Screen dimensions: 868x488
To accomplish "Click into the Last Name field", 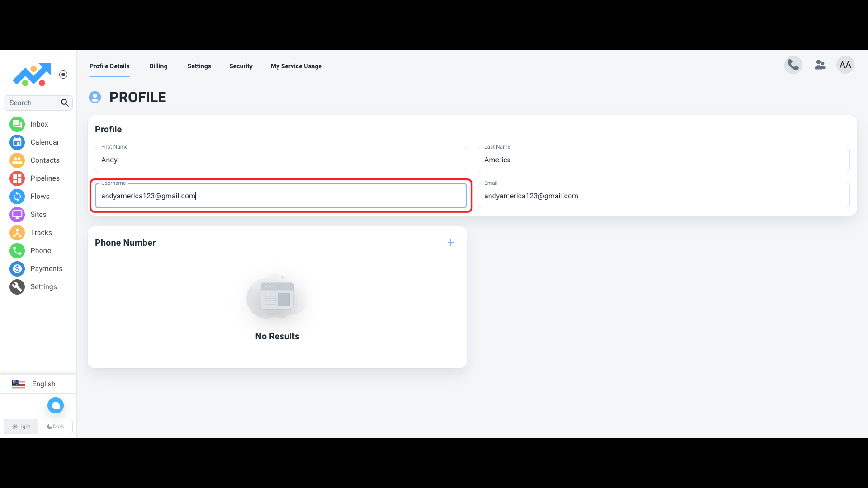I will tap(663, 160).
